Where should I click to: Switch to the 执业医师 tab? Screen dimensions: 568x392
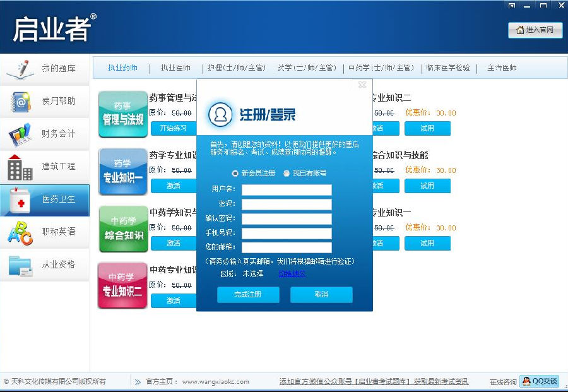(175, 68)
